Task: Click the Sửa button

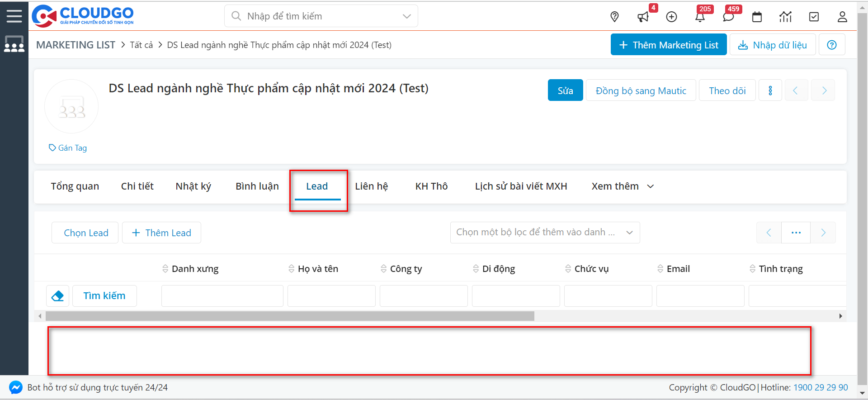Action: tap(565, 90)
